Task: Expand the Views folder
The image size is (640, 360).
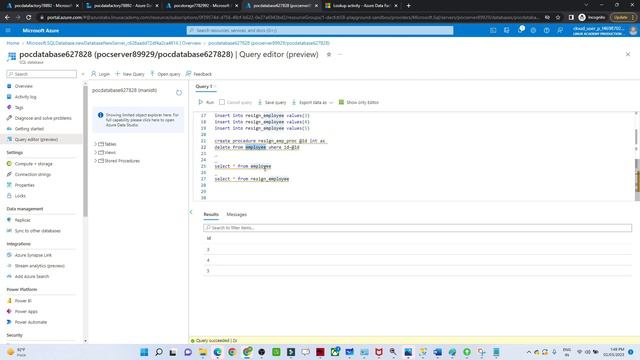Action: coord(96,152)
